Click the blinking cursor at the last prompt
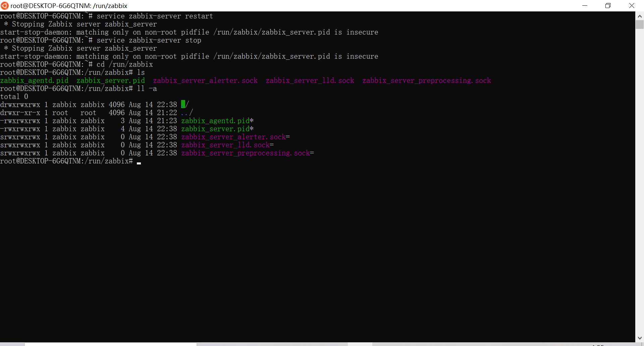 [139, 163]
